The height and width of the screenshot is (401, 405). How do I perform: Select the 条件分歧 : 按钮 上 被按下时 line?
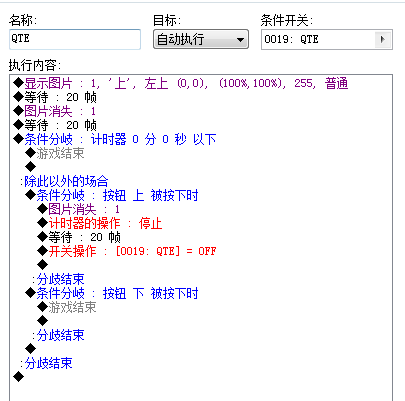tap(112, 195)
